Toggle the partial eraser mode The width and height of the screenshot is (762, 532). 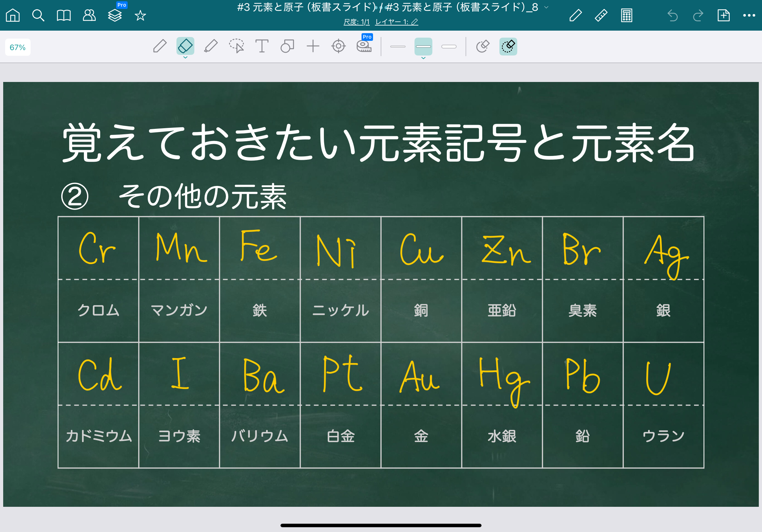tap(508, 46)
